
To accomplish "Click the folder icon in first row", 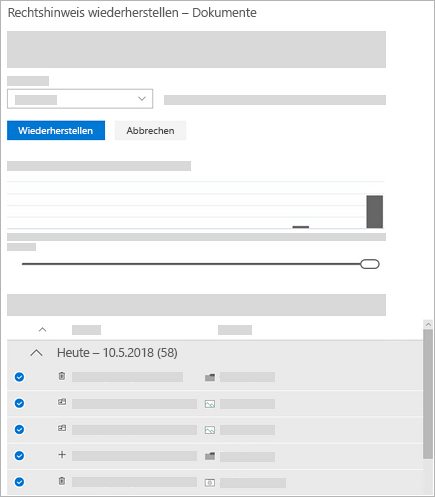I will (210, 377).
